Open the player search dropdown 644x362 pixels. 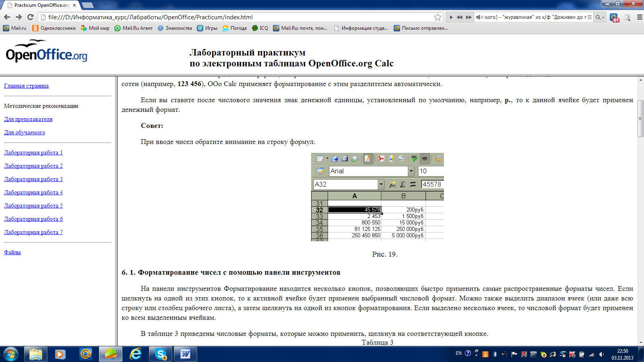coord(600,17)
